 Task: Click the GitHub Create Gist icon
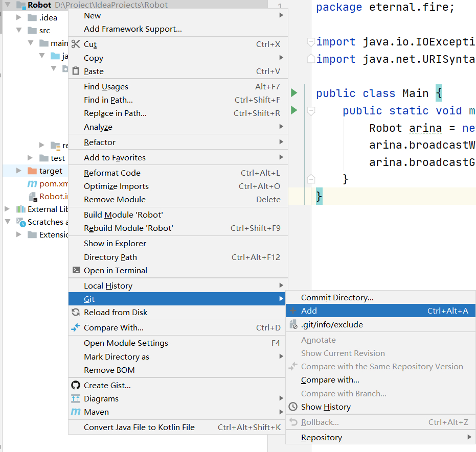(76, 385)
